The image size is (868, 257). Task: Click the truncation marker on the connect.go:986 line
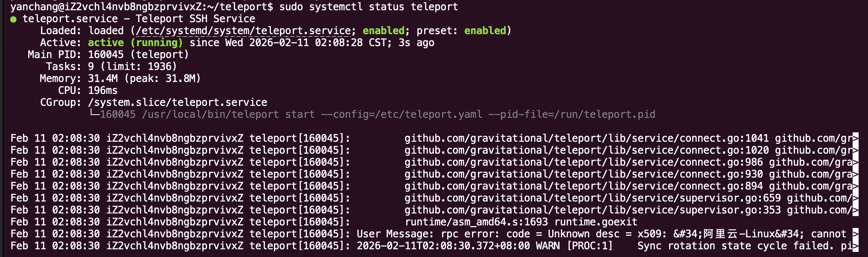(855, 162)
